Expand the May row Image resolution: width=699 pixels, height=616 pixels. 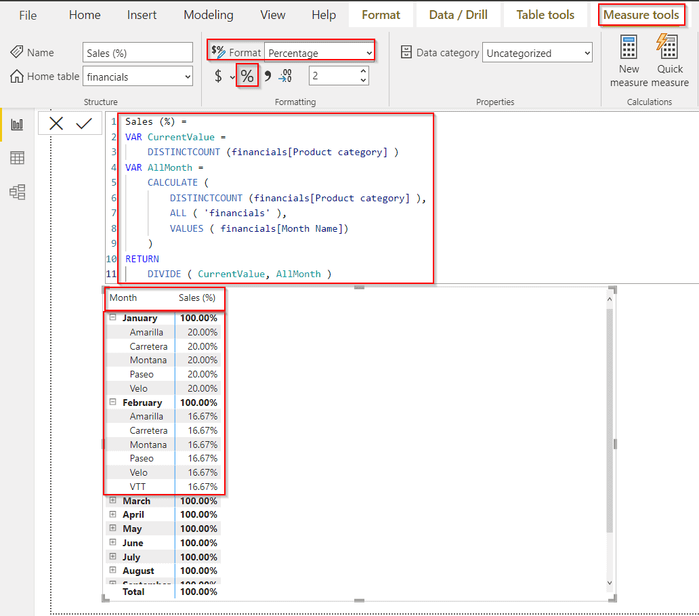coord(113,528)
